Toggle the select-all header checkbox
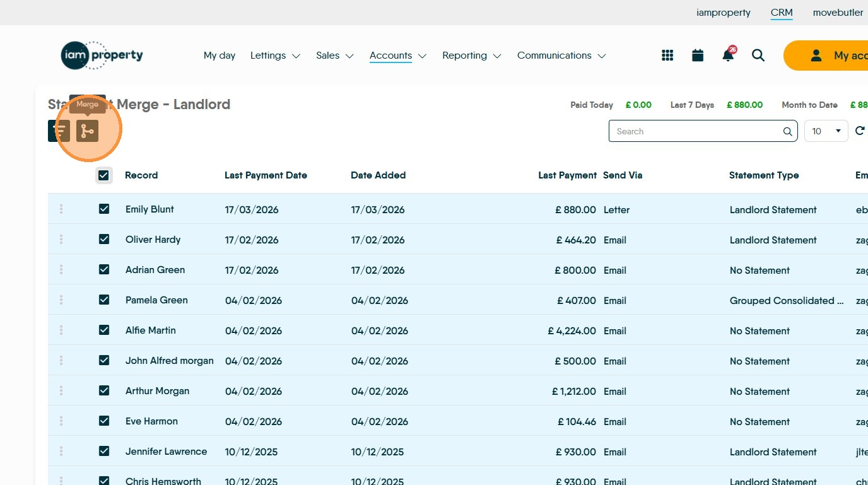 point(104,175)
